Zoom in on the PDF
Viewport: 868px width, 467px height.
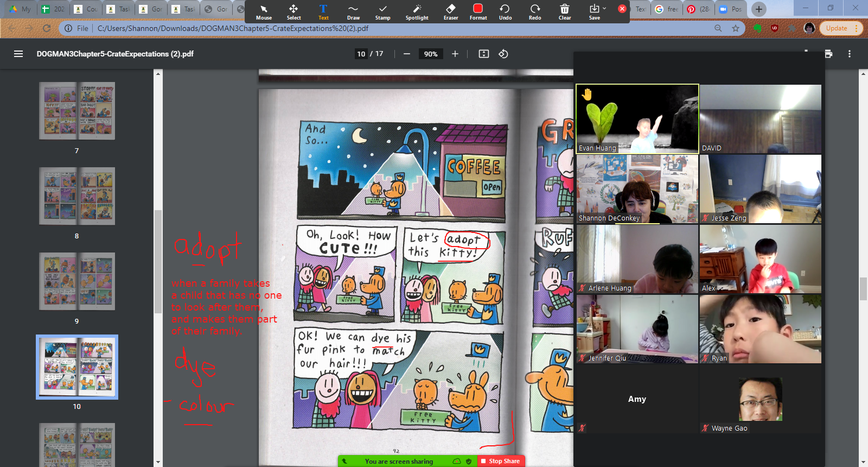click(455, 54)
